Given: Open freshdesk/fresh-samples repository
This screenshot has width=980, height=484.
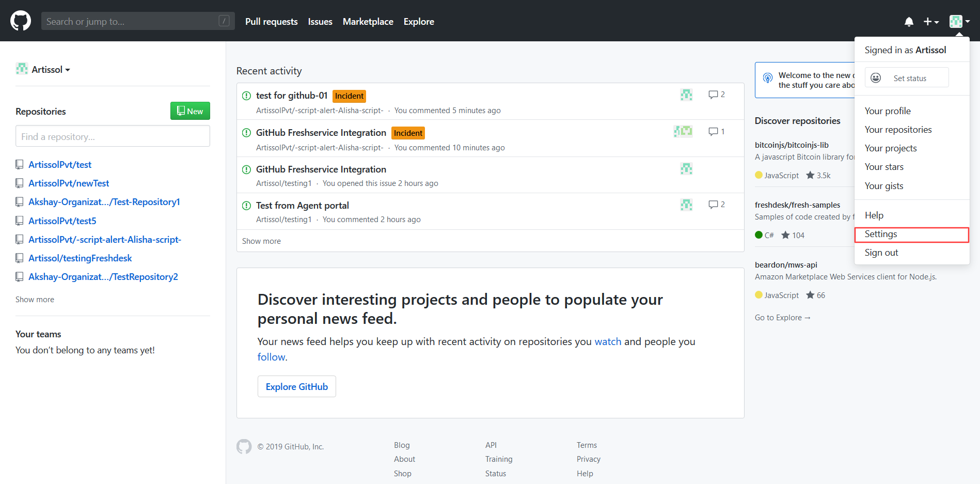Looking at the screenshot, I should click(797, 205).
